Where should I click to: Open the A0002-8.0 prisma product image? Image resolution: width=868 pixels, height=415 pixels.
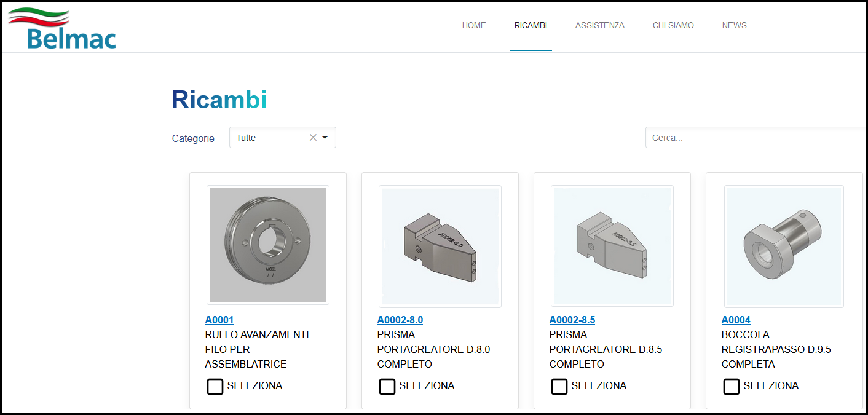click(x=440, y=246)
